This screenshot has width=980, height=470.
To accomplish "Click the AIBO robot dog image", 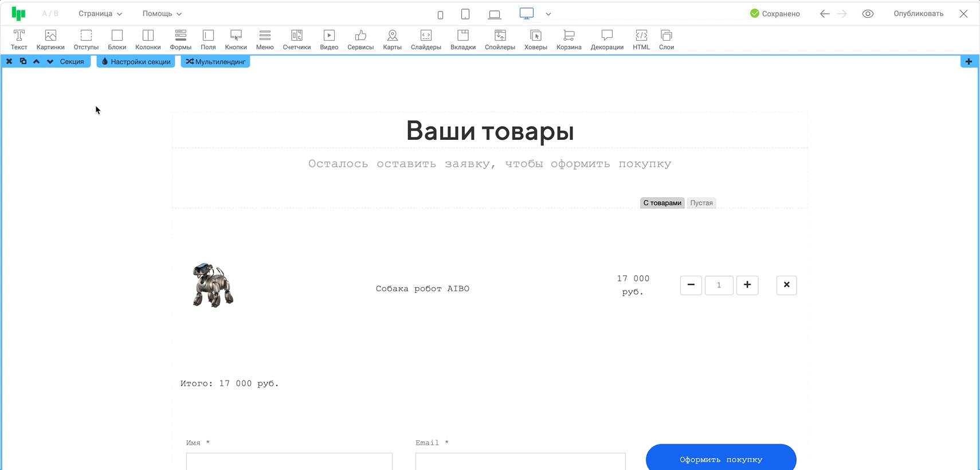I will click(x=213, y=285).
